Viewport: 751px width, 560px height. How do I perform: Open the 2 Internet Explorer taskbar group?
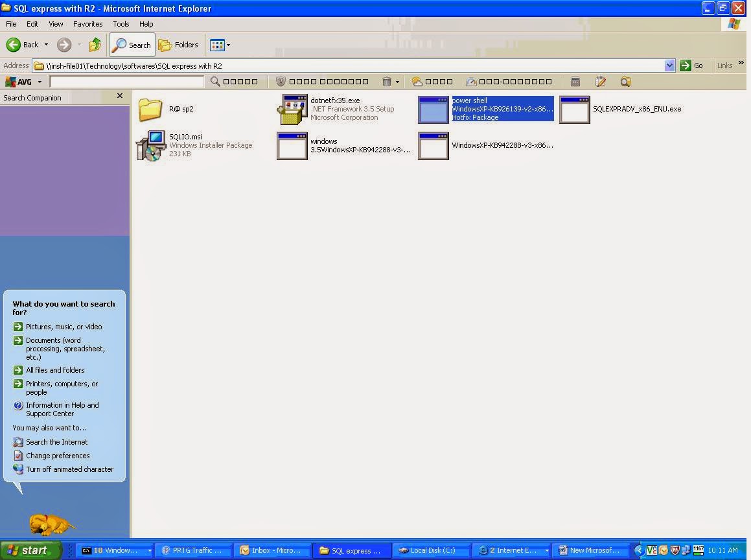[x=511, y=550]
